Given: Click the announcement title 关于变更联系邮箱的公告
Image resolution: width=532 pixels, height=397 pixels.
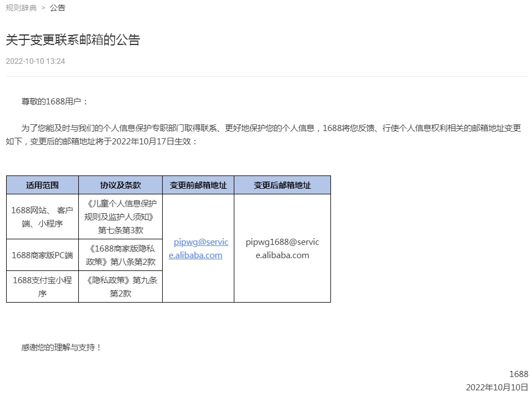Looking at the screenshot, I should 73,40.
